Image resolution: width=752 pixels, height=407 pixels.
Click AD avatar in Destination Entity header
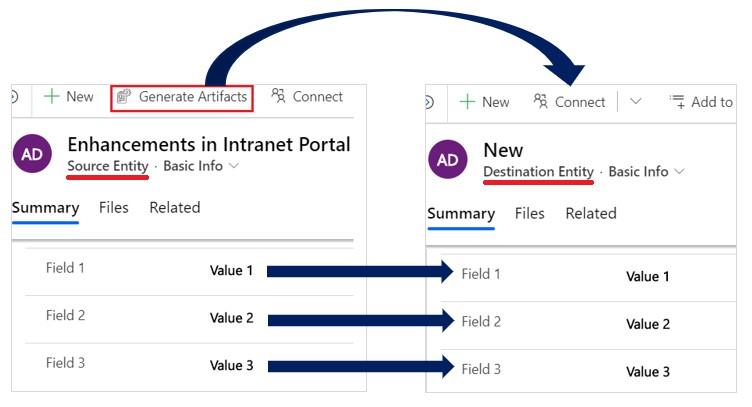click(448, 160)
